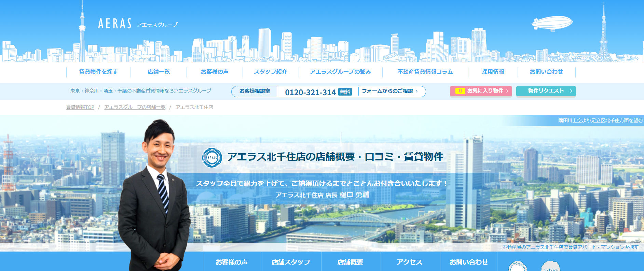
Task: Click the お客様相談室 label
Action: point(255,91)
